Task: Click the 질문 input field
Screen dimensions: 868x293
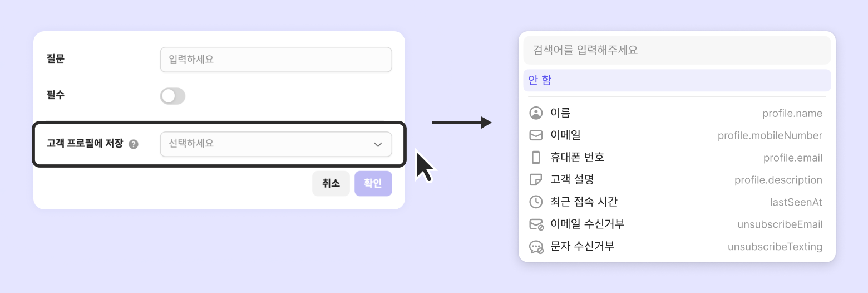Action: click(x=275, y=60)
